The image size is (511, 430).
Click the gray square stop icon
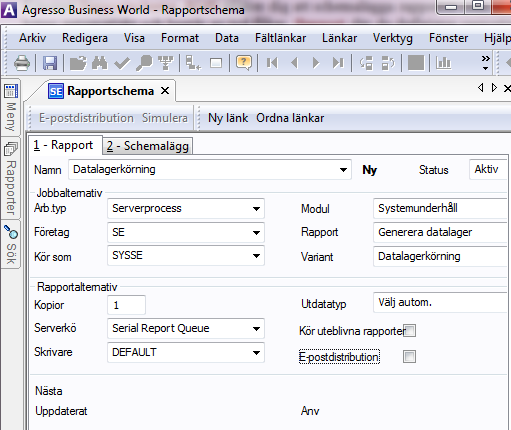416,63
